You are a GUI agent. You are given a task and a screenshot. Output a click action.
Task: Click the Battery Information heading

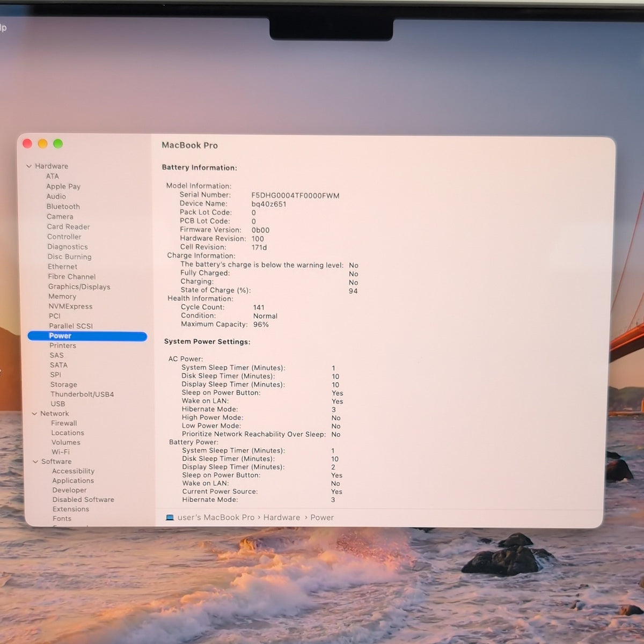200,168
